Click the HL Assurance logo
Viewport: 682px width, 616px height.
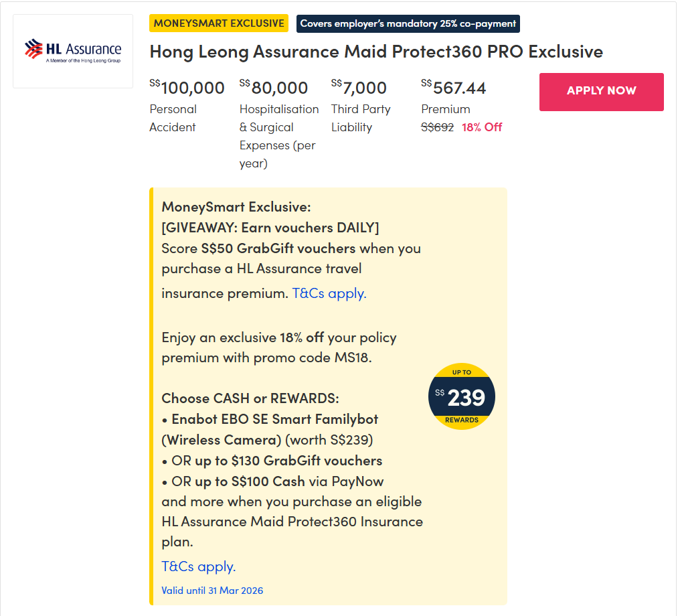pyautogui.click(x=73, y=51)
